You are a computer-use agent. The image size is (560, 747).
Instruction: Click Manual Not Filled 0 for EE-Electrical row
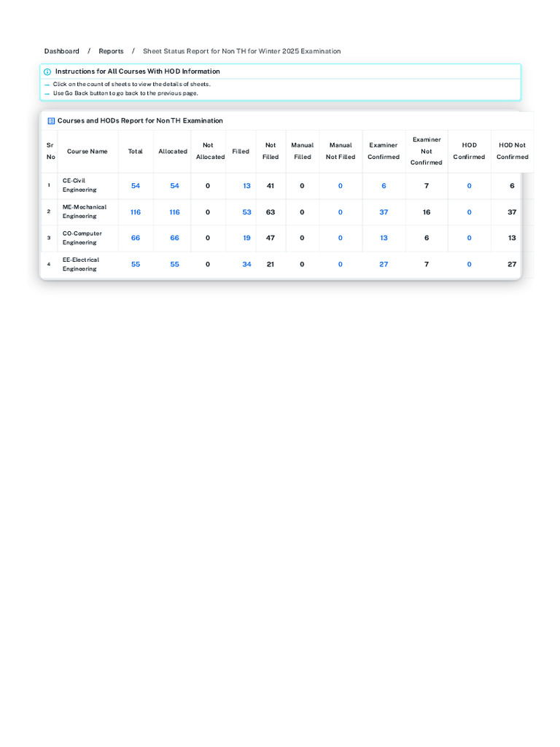[x=341, y=264]
